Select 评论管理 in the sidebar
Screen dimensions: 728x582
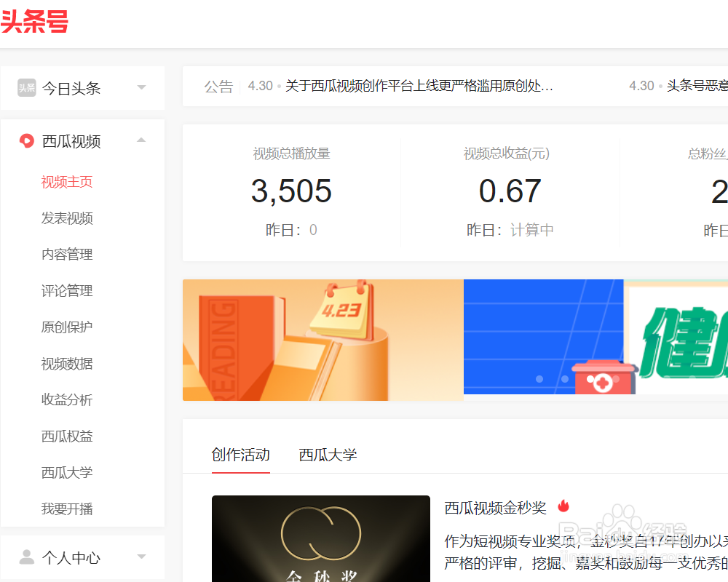[x=67, y=290]
